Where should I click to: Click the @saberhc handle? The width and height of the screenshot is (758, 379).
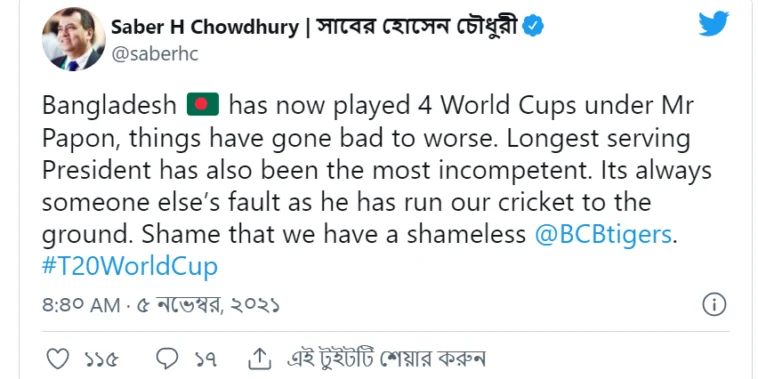click(155, 55)
